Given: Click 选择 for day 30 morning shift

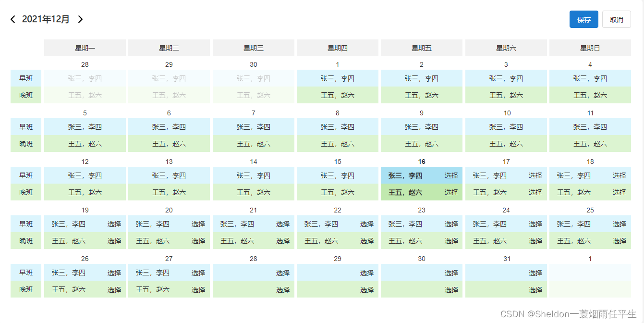Looking at the screenshot, I should pos(451,273).
